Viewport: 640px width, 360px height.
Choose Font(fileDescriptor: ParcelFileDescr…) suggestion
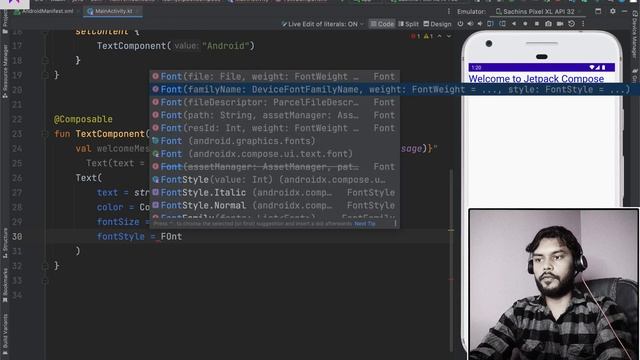[x=274, y=102]
